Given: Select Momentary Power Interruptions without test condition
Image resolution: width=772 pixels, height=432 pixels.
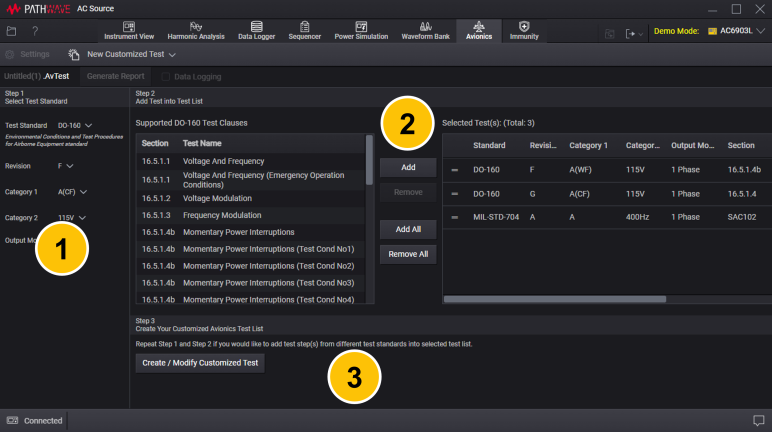Looking at the screenshot, I should [250, 232].
